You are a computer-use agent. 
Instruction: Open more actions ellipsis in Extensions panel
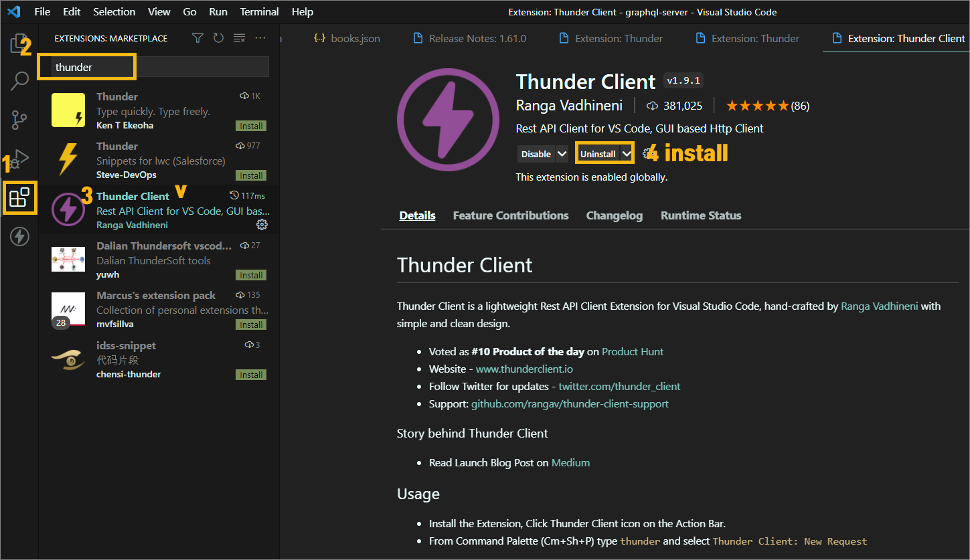point(260,38)
